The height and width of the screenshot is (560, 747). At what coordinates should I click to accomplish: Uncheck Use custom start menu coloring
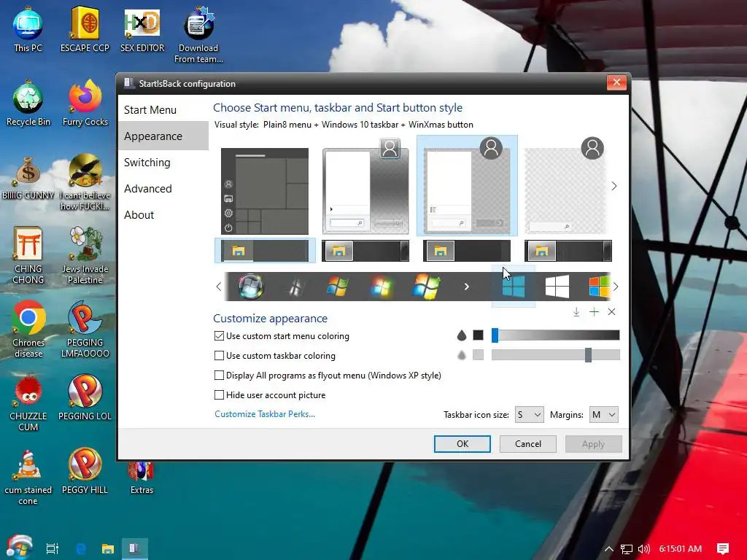pos(219,335)
